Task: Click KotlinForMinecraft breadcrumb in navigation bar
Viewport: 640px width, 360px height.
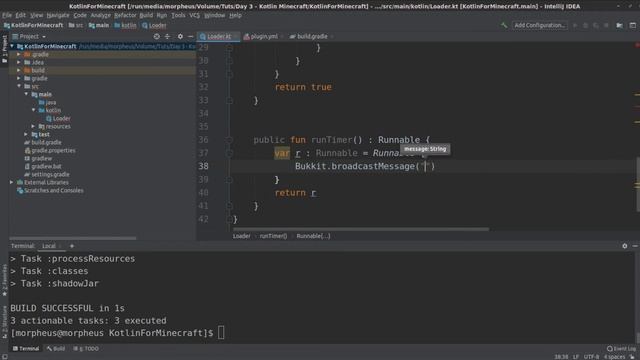Action: [x=33, y=25]
